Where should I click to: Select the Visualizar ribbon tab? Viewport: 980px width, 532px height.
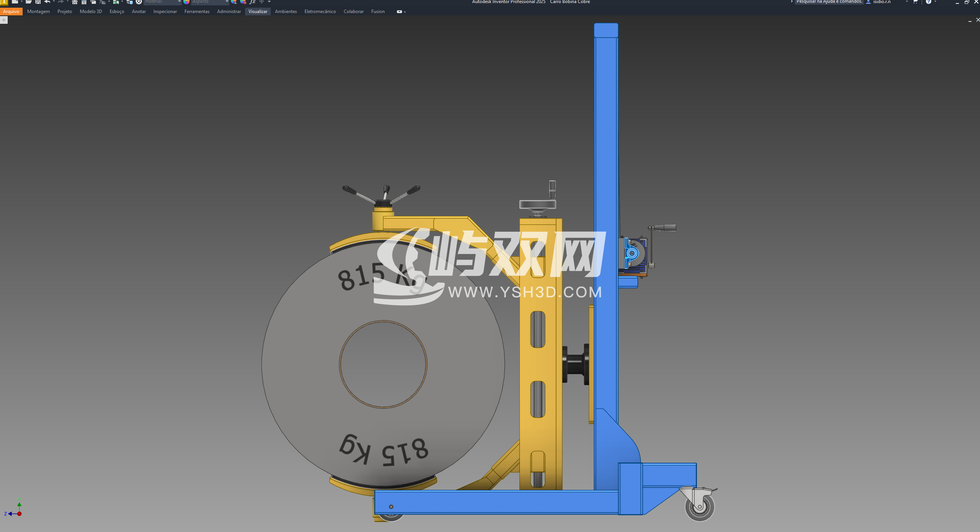pos(258,12)
